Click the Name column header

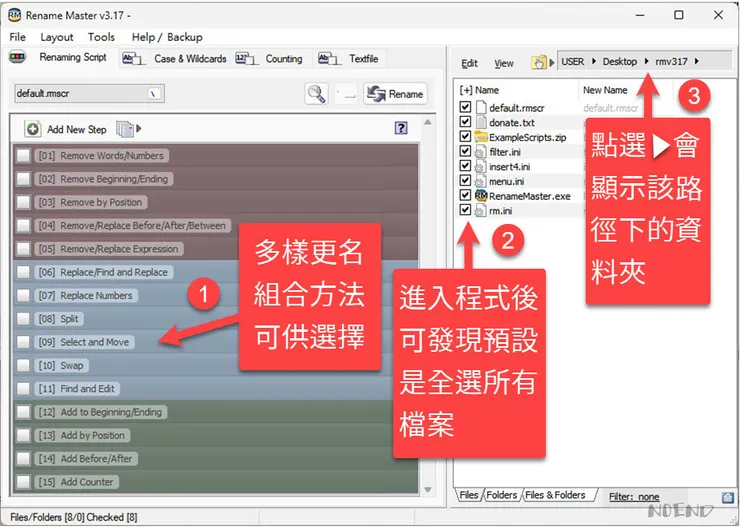[x=487, y=90]
